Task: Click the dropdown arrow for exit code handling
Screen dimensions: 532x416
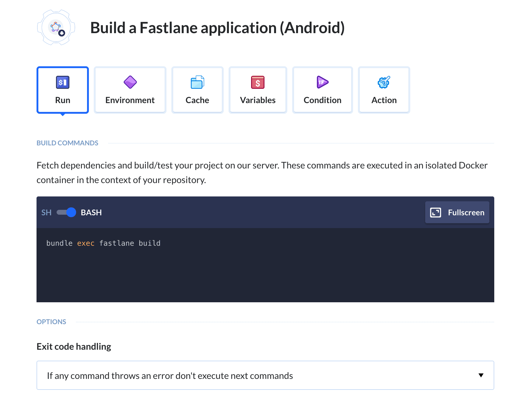Action: coord(481,375)
